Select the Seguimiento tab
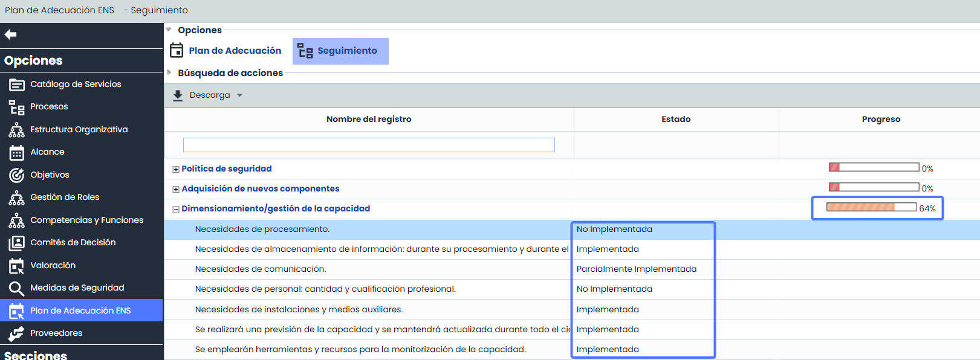The image size is (980, 360). click(340, 51)
